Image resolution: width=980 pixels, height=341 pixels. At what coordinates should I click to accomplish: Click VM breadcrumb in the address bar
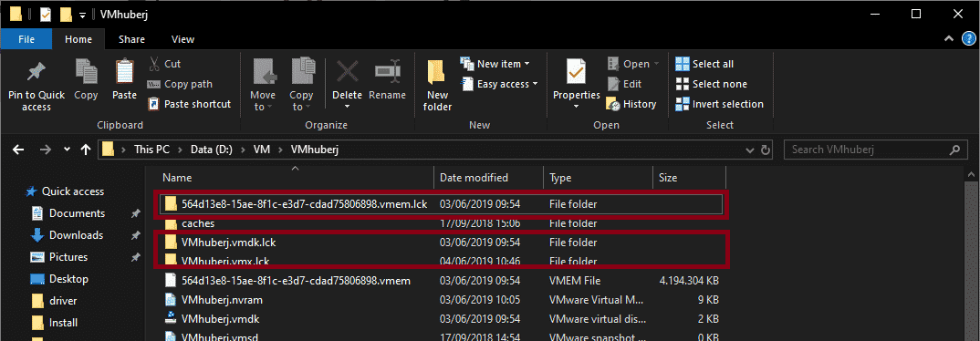[x=262, y=150]
